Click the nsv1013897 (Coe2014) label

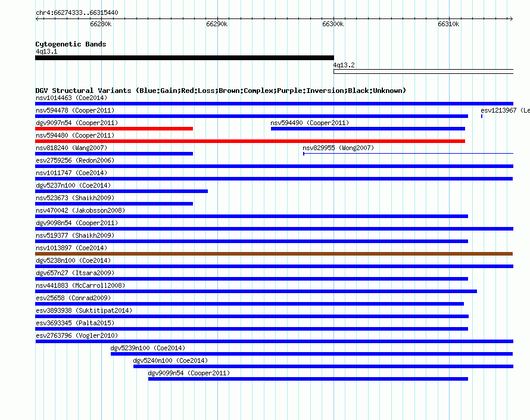pyautogui.click(x=71, y=248)
